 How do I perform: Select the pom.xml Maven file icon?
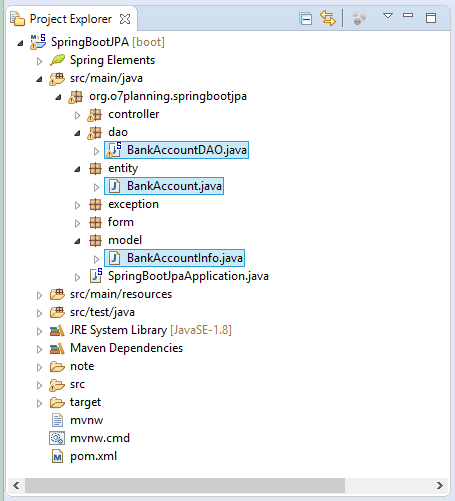(57, 456)
